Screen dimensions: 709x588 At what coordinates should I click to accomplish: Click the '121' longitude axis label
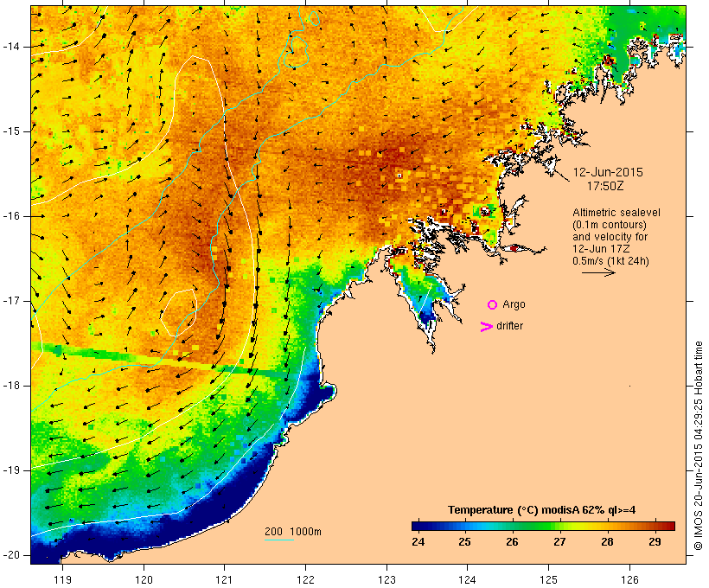click(x=224, y=580)
